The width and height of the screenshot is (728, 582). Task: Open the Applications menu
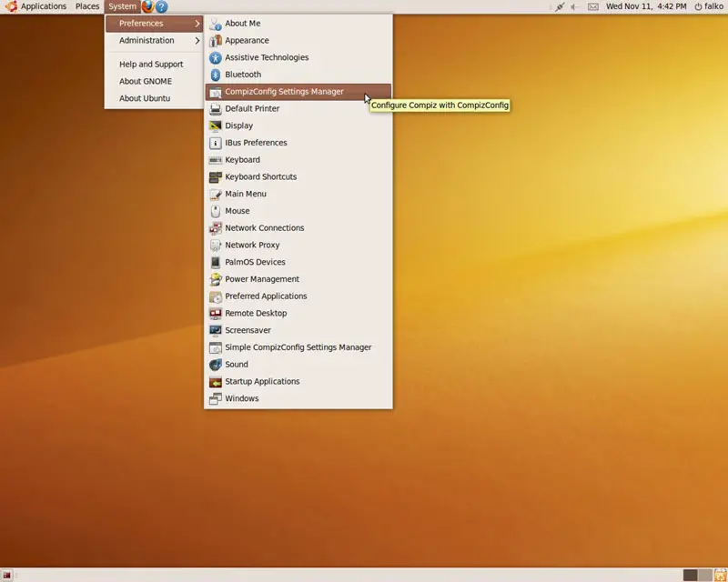click(44, 6)
